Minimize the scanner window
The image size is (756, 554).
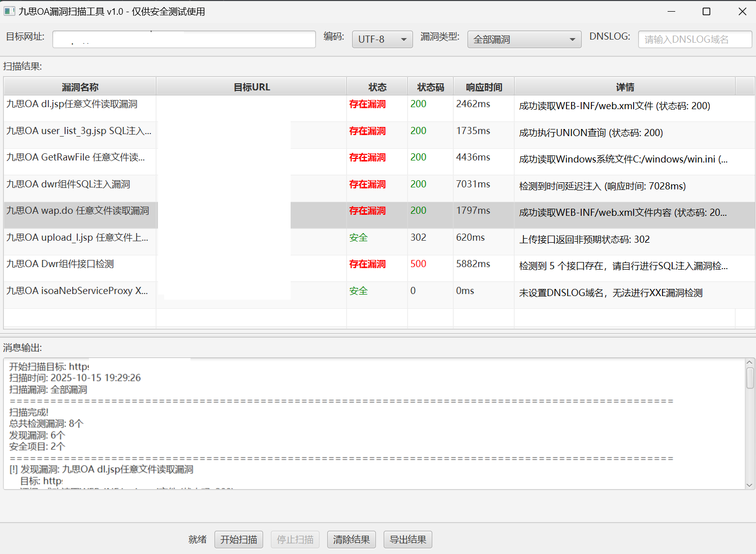tap(671, 11)
